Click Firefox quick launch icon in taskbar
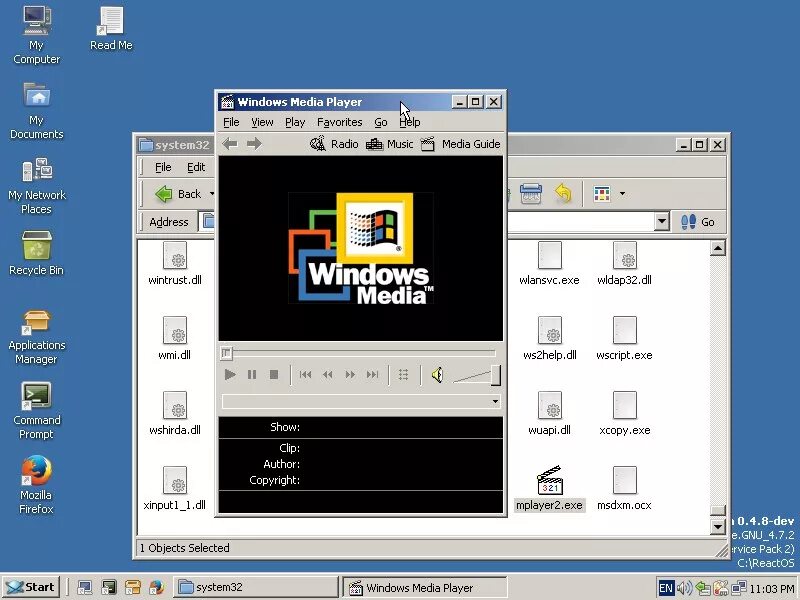800x600 pixels. (157, 587)
